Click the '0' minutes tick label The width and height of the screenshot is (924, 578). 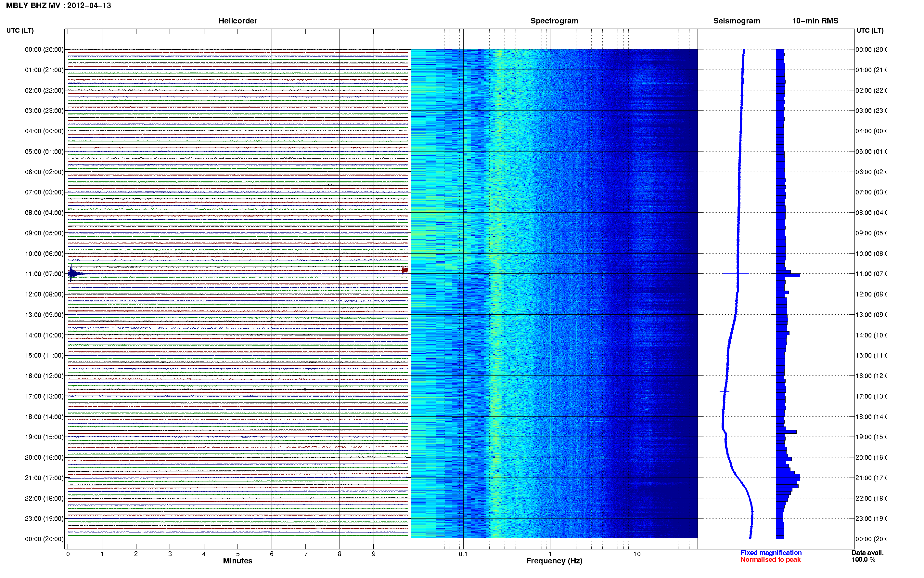pos(68,554)
